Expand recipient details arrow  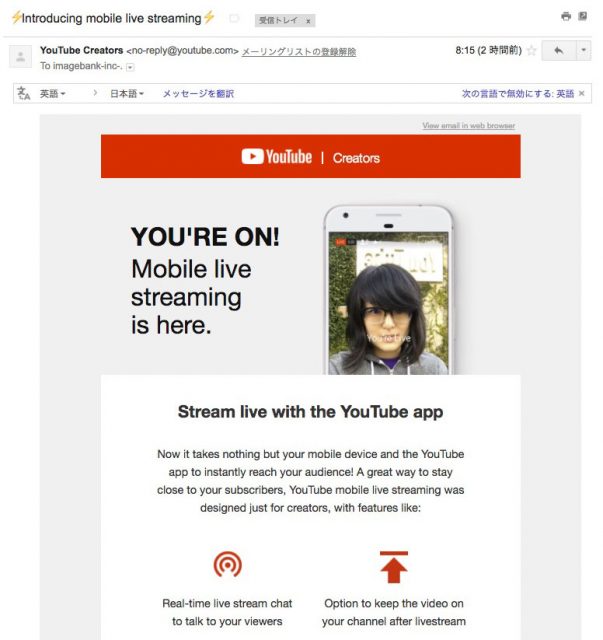130,67
